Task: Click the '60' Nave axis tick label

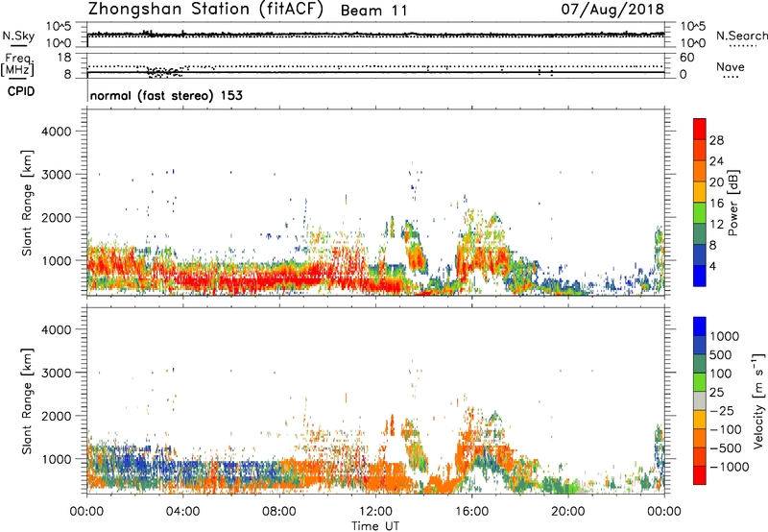Action: click(x=686, y=58)
